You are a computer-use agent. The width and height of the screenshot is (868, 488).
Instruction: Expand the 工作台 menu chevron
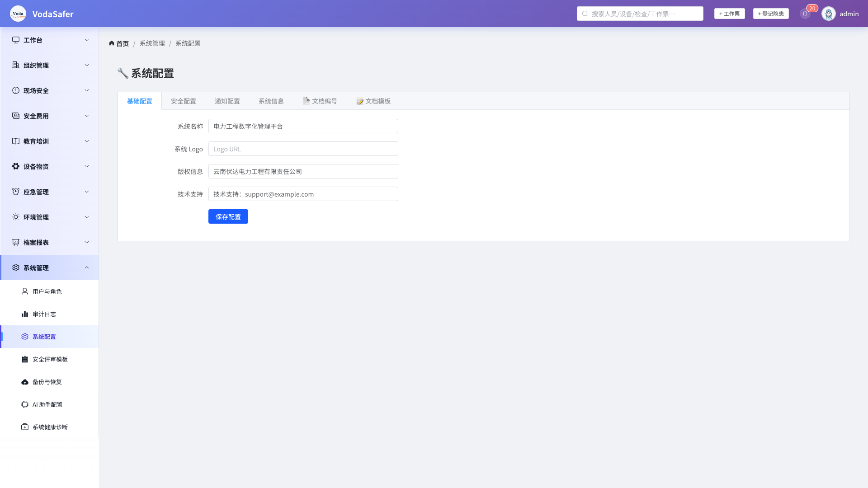[87, 40]
